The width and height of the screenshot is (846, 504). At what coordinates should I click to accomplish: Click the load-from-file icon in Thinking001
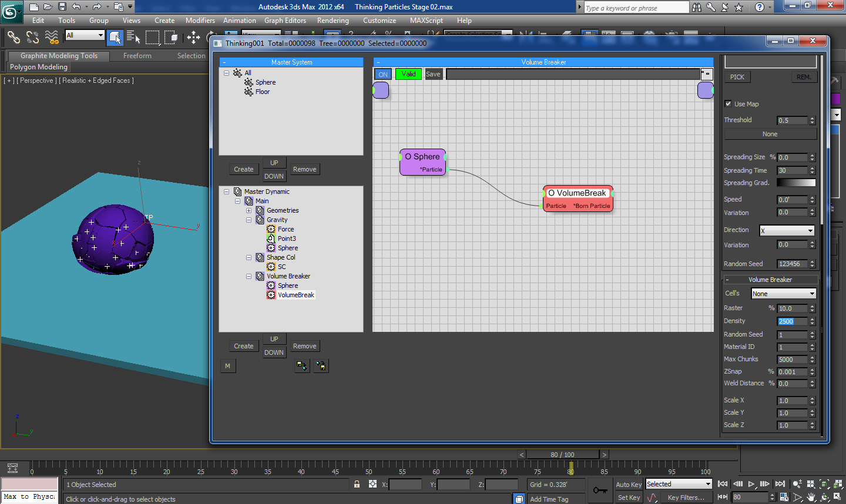coord(302,366)
